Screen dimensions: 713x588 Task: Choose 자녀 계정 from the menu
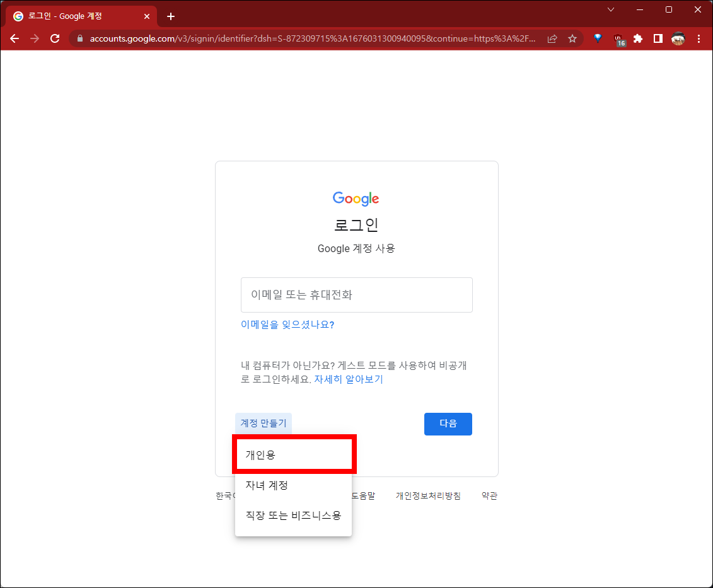click(294, 485)
